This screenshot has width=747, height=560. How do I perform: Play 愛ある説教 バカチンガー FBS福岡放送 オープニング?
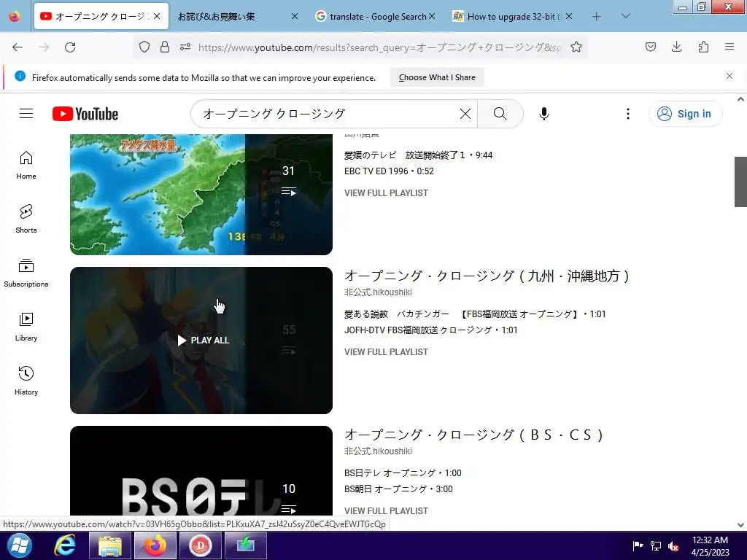click(x=475, y=314)
